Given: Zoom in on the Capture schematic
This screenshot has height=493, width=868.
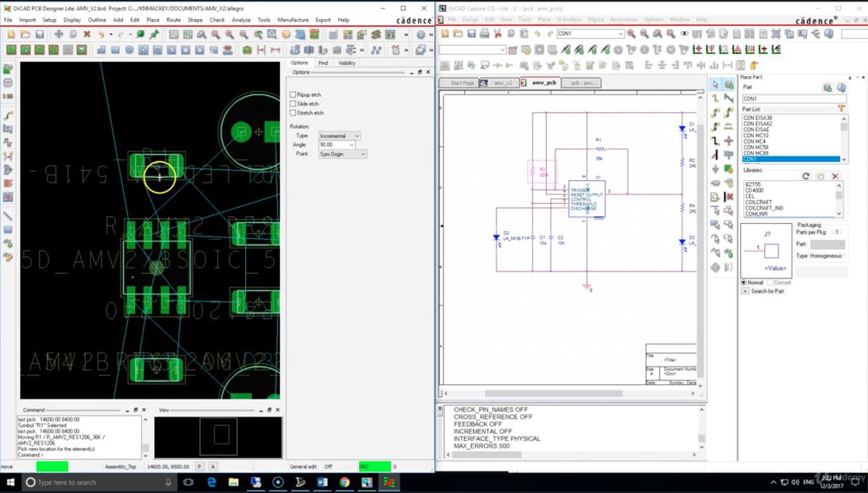Looking at the screenshot, I should tap(631, 34).
